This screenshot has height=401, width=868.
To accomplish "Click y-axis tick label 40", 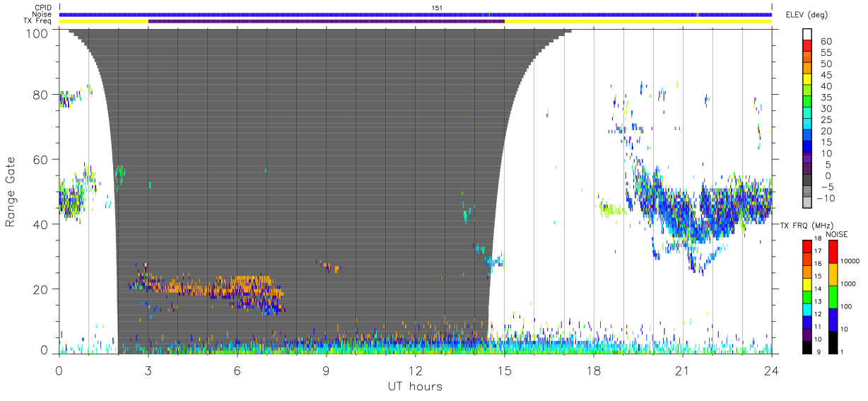I will tap(41, 224).
